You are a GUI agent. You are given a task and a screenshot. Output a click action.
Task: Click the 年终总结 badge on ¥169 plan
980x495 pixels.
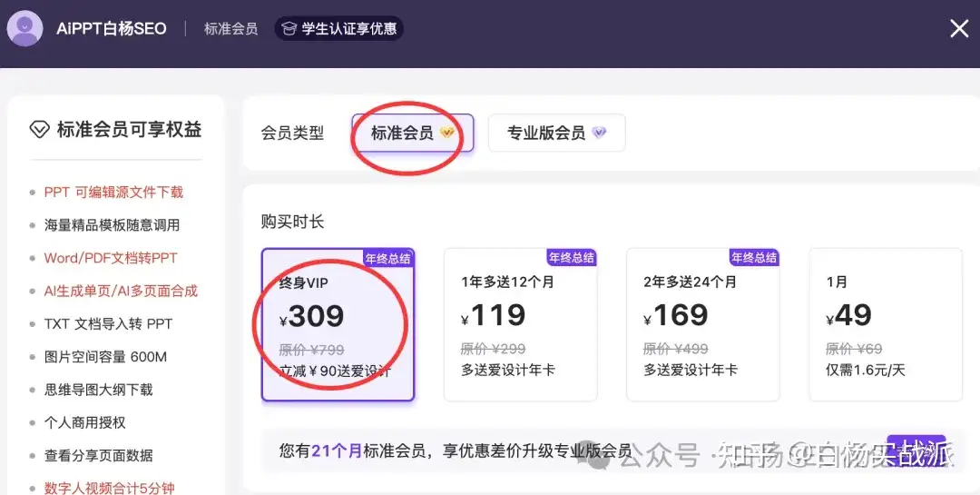754,257
